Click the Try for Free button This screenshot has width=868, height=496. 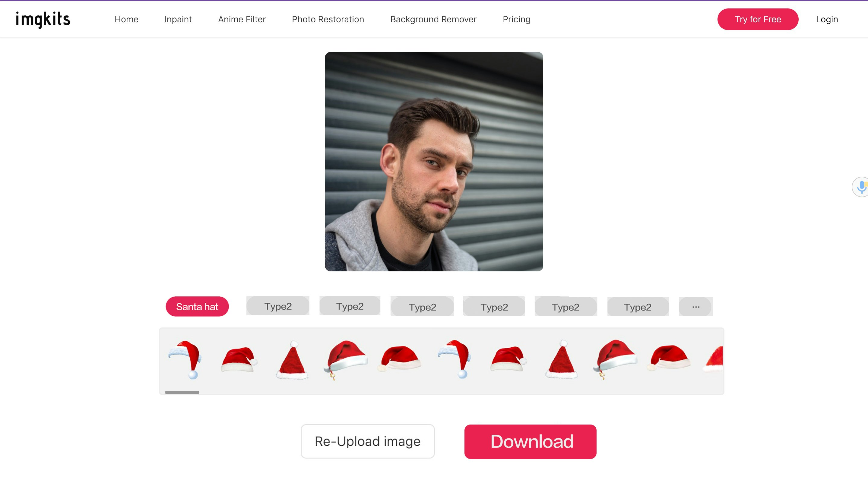pos(757,19)
